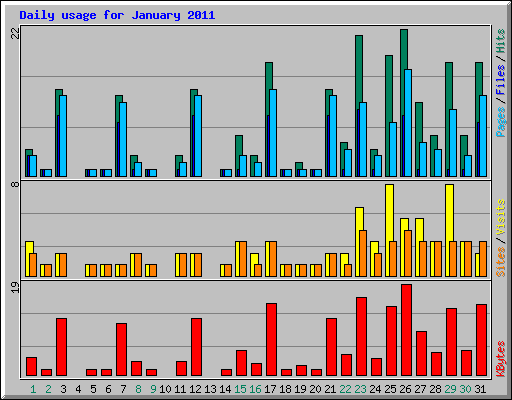
Task: Click the day 23 axis label
Action: tap(360, 389)
